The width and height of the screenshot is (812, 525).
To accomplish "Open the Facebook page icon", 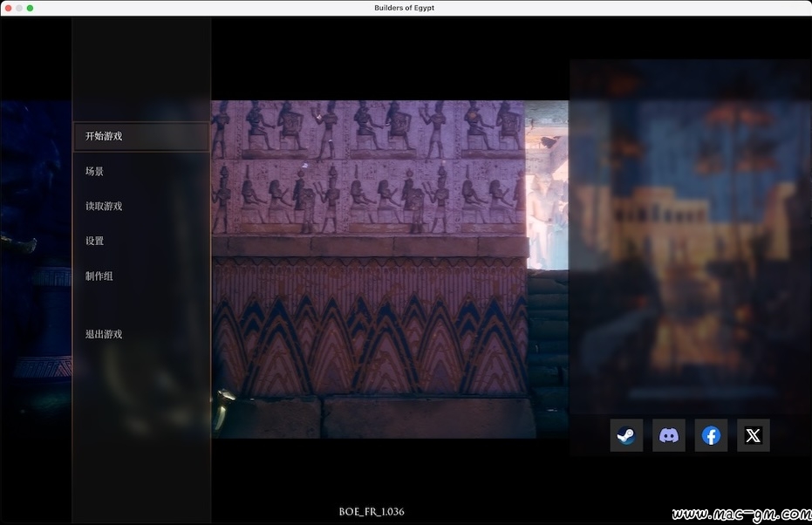I will point(711,435).
